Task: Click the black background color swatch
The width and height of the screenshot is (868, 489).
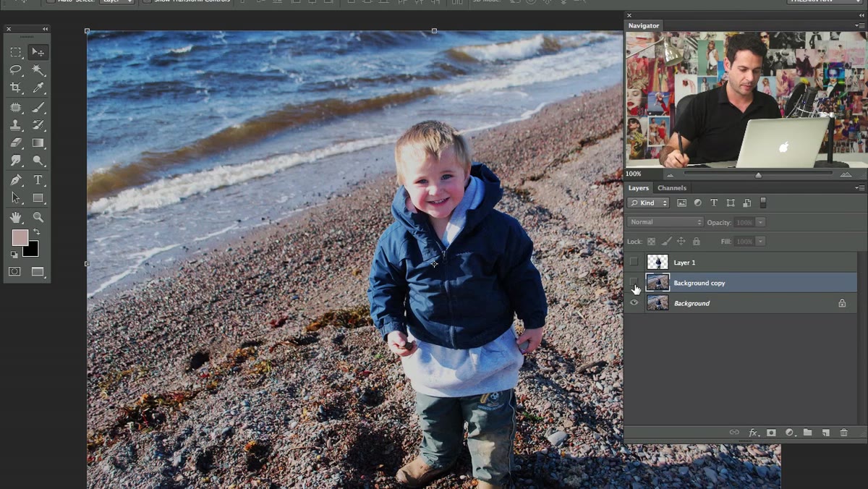Action: tap(31, 250)
